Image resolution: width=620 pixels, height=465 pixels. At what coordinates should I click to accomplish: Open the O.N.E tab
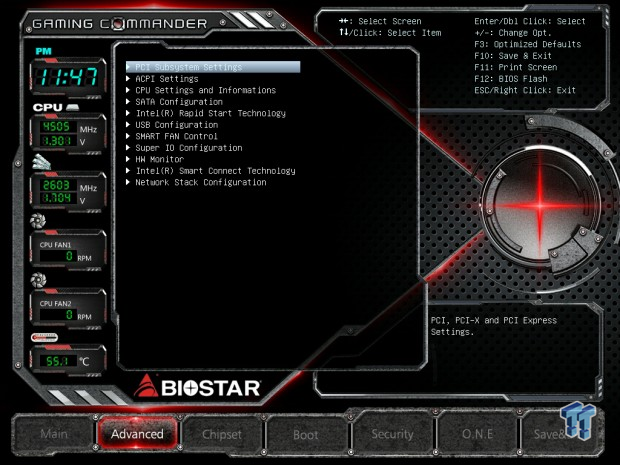(477, 434)
